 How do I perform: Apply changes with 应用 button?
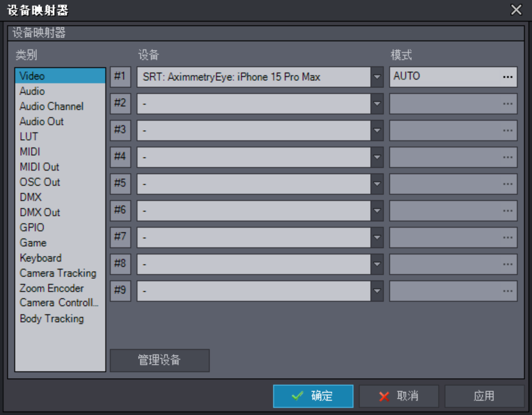484,396
